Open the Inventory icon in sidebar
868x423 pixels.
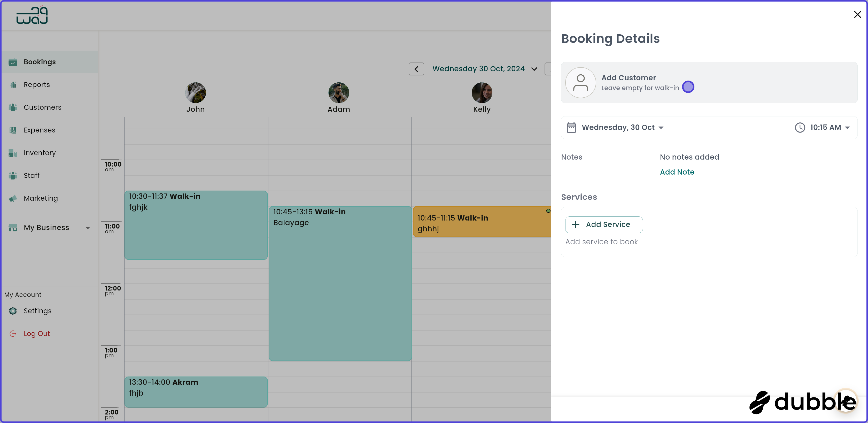tap(13, 153)
